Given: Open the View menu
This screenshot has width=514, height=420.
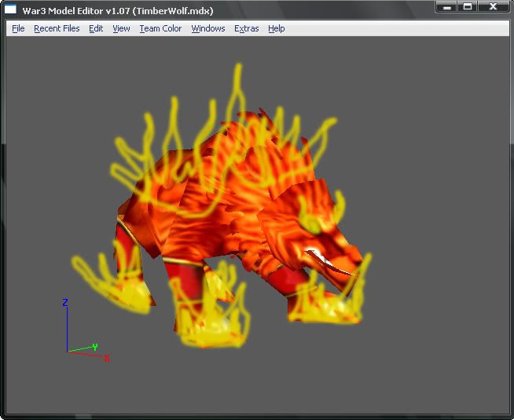Looking at the screenshot, I should [121, 28].
